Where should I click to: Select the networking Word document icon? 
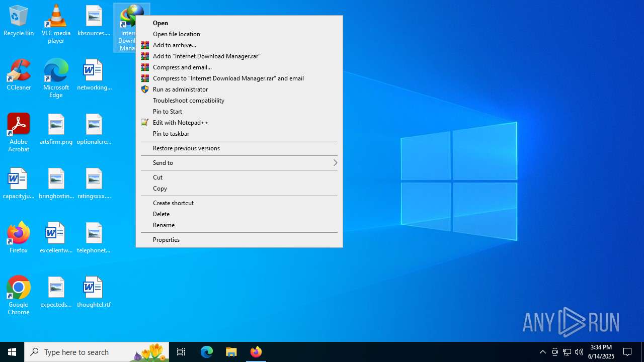(x=94, y=75)
